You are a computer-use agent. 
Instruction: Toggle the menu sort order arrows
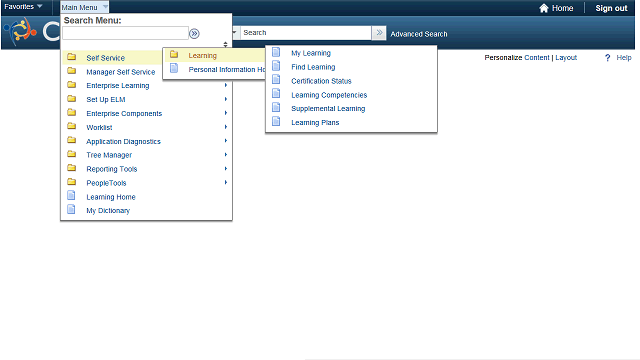(x=225, y=44)
